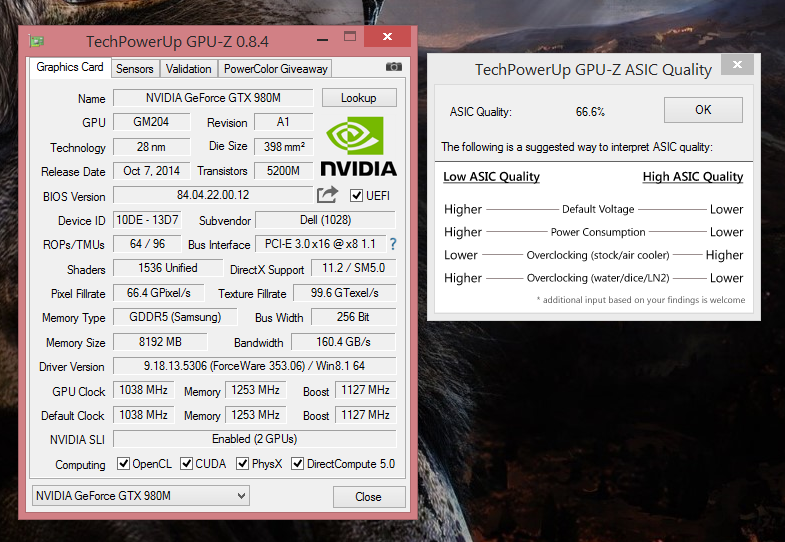785x542 pixels.
Task: Click the Driver Version field
Action: [x=254, y=366]
